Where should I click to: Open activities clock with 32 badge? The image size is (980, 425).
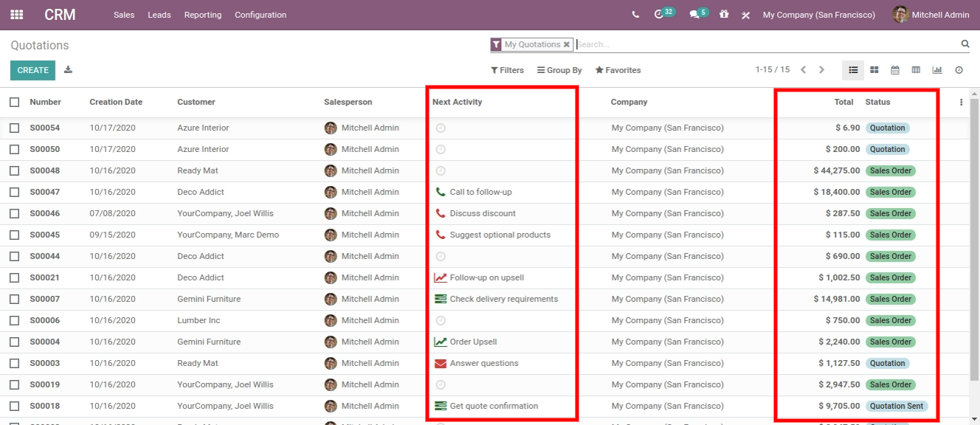pyautogui.click(x=659, y=15)
